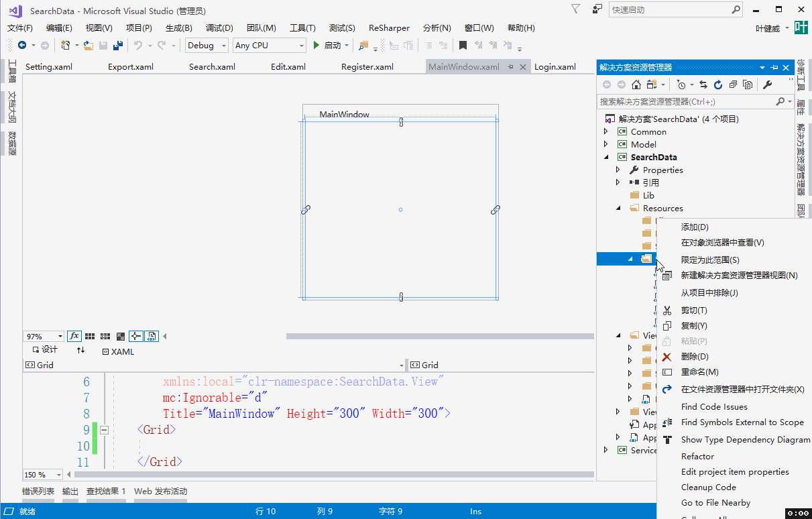Click Find Code Issues in context menu
Screen dimensions: 812x519
pos(714,407)
